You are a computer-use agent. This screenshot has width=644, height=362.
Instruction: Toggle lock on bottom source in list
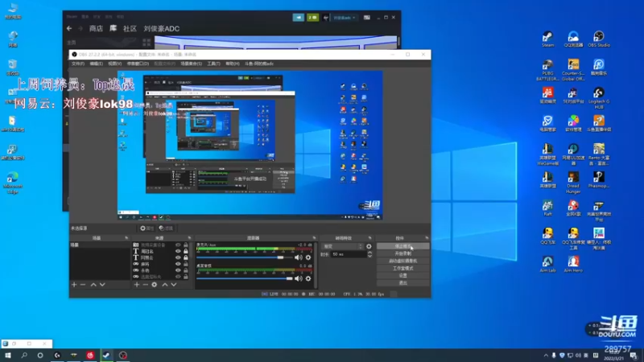pos(186,277)
